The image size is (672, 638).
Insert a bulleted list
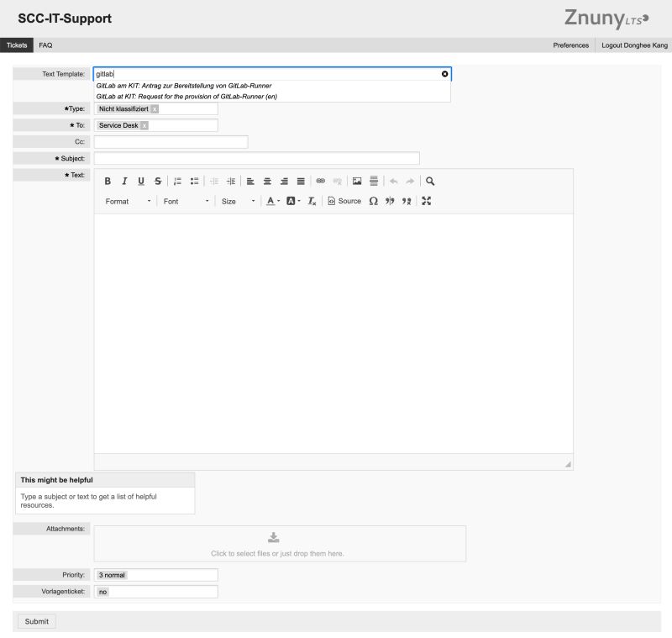[194, 181]
